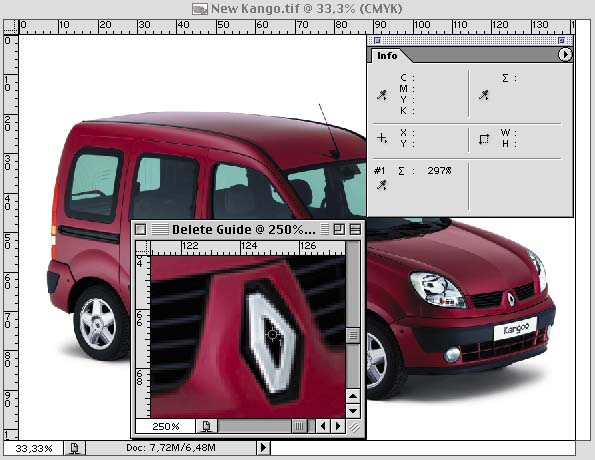Image resolution: width=595 pixels, height=460 pixels.
Task: Click the color sampler crosshair on the Renault logo
Action: click(x=272, y=335)
